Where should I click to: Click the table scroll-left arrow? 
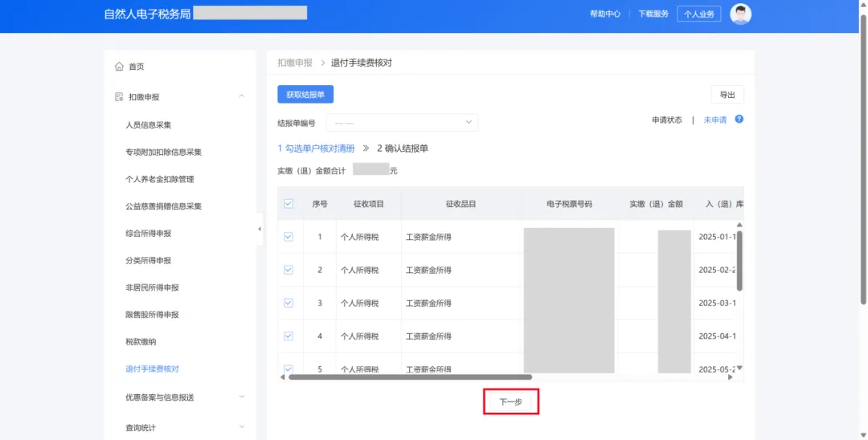[282, 377]
